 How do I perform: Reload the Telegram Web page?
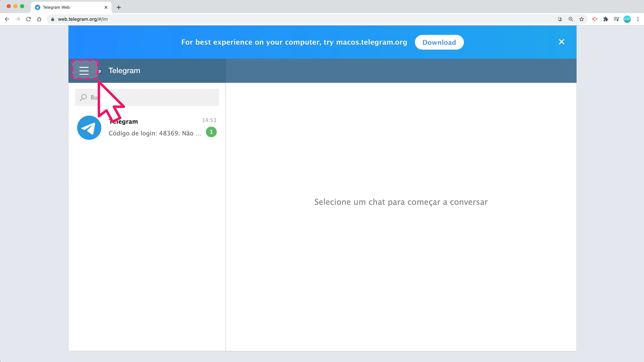pos(29,19)
